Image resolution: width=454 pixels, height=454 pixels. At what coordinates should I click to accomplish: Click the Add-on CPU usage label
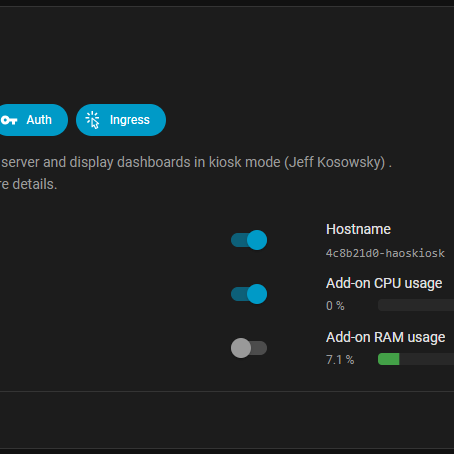click(x=384, y=283)
